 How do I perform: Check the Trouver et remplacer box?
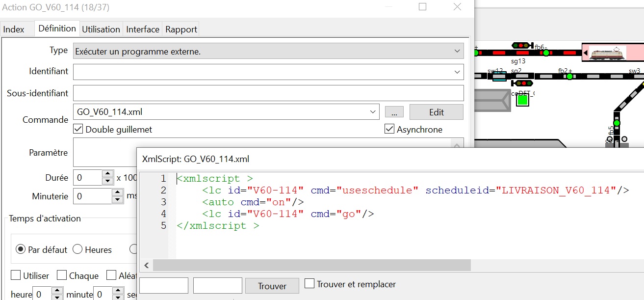pyautogui.click(x=309, y=284)
